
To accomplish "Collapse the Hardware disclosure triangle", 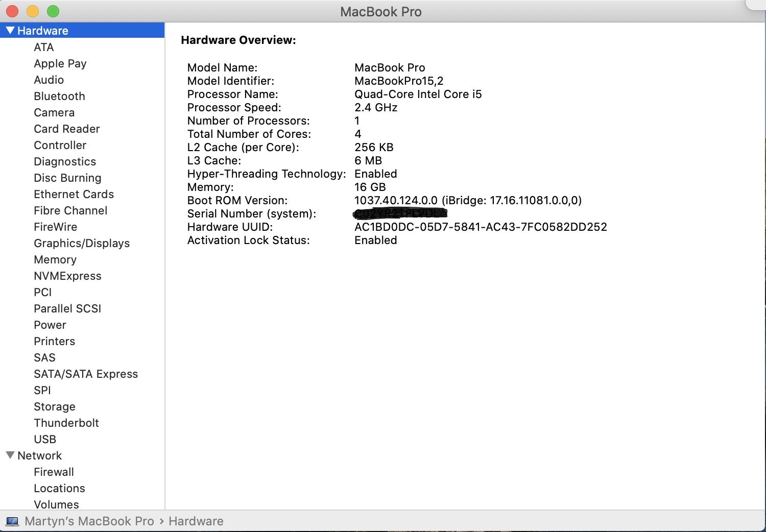I will [x=10, y=31].
